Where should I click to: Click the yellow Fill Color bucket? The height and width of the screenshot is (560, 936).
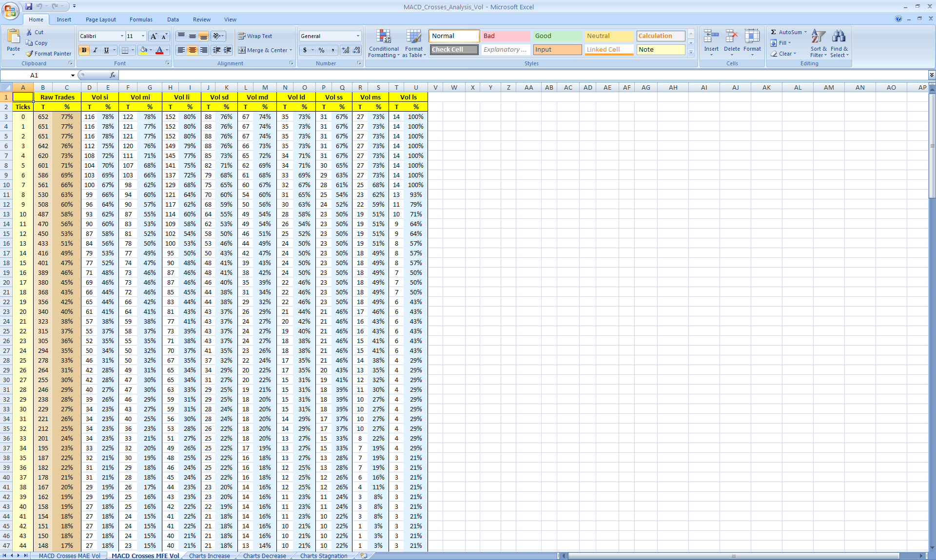point(143,50)
